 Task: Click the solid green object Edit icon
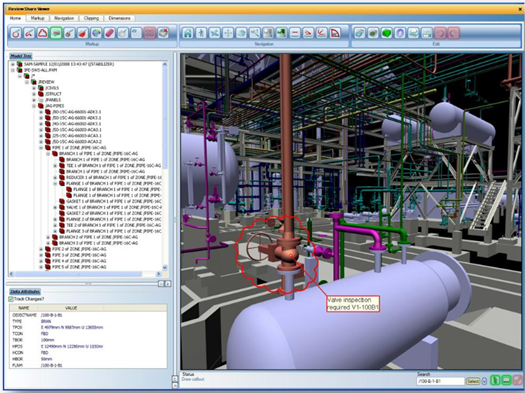tap(386, 33)
